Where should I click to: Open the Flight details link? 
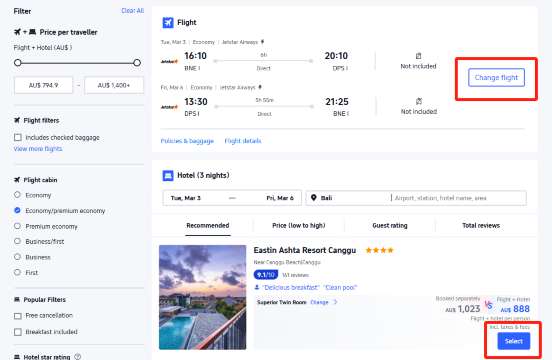point(243,141)
